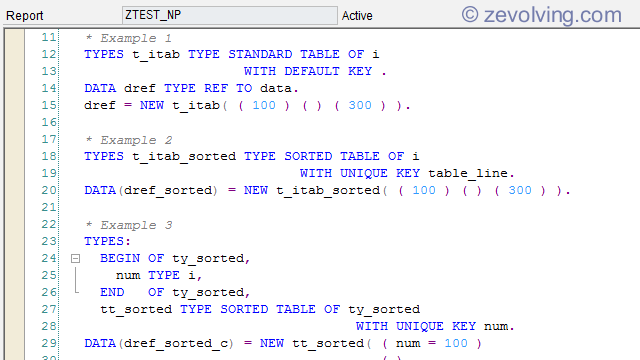Click line number 15 in the gutter

(49, 105)
